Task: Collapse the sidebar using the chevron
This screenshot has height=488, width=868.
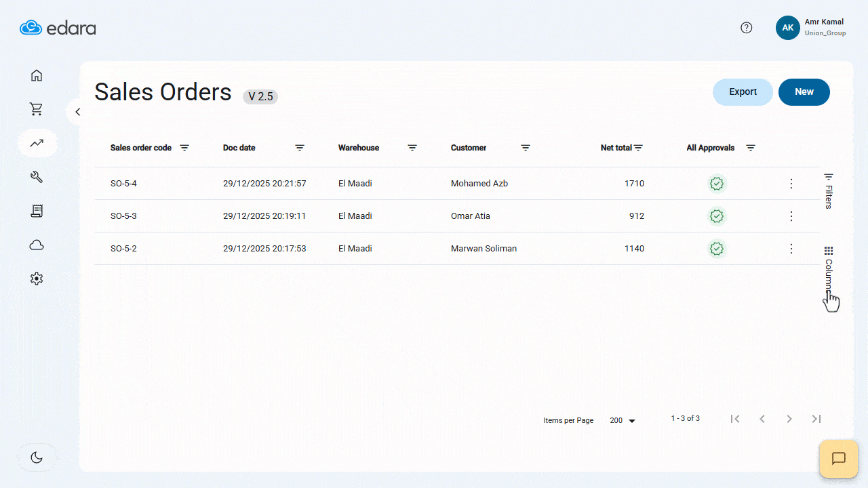Action: [77, 111]
